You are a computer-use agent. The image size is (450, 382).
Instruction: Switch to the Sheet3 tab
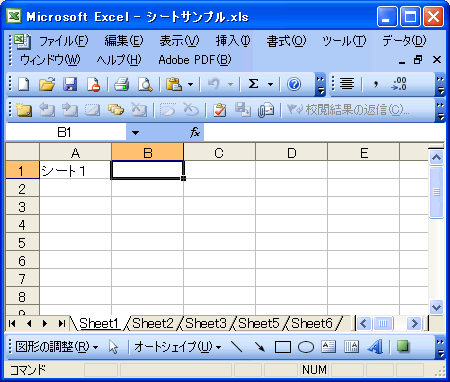[x=206, y=323]
